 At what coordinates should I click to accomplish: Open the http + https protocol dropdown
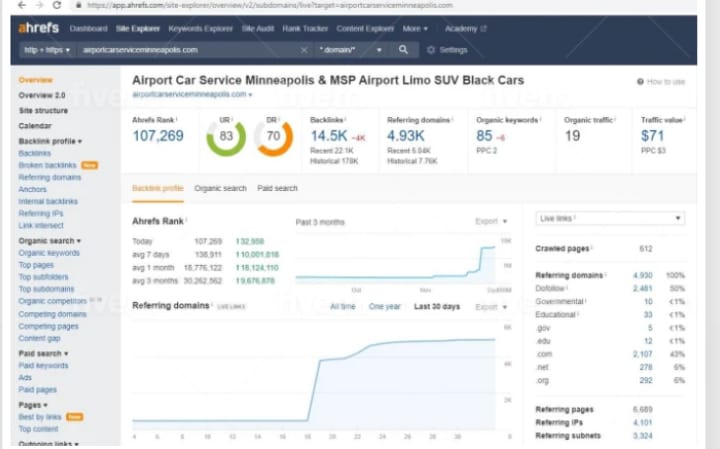pyautogui.click(x=44, y=49)
